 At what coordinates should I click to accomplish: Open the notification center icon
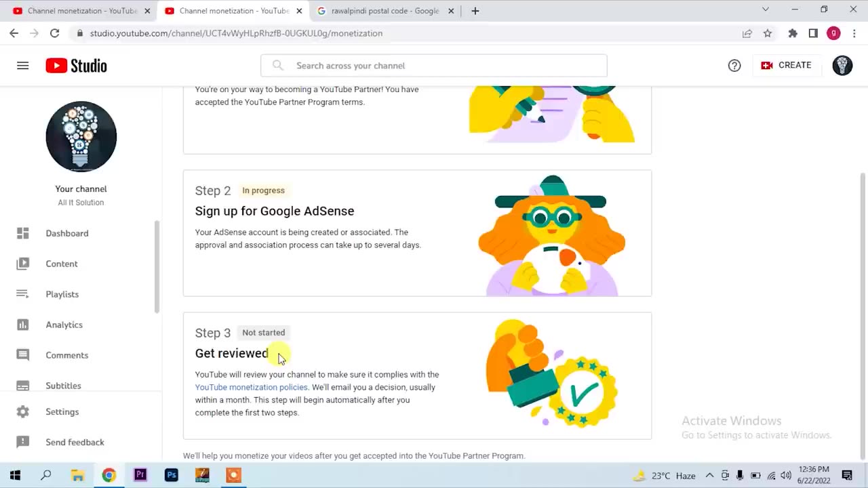(847, 475)
